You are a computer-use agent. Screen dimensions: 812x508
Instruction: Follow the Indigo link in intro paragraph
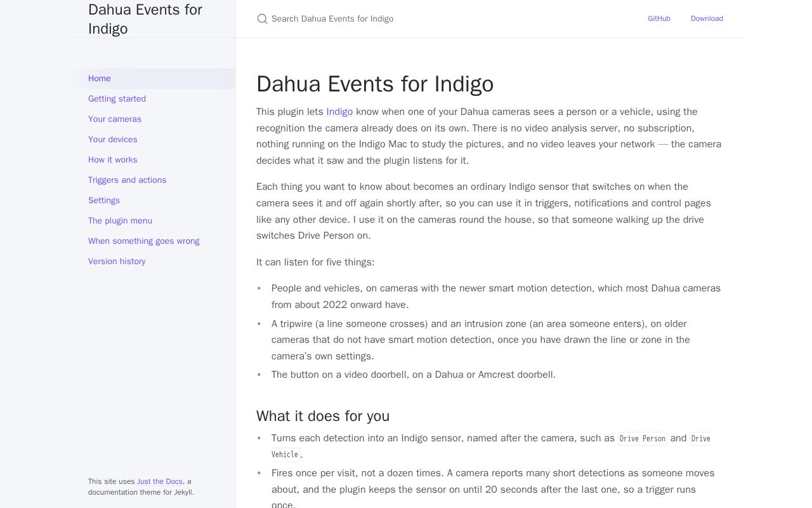coord(339,112)
